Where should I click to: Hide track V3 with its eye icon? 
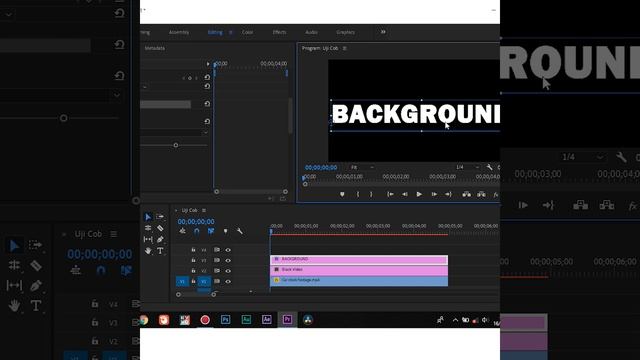pos(228,260)
